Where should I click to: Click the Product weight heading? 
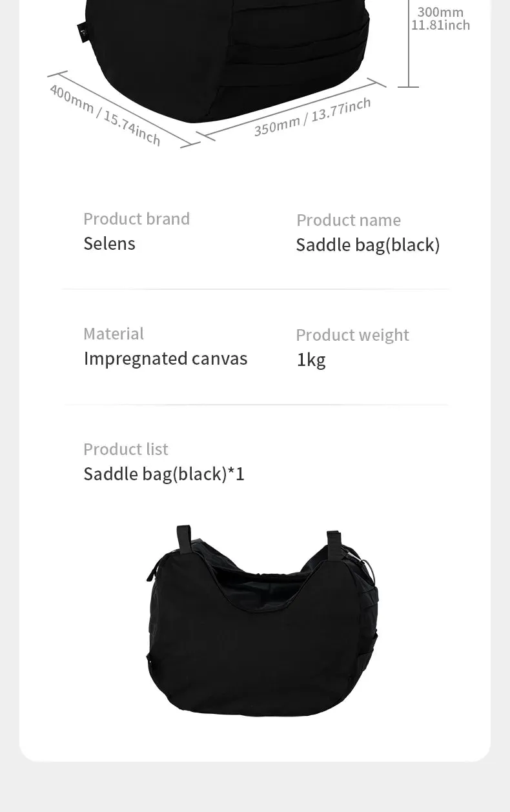pyautogui.click(x=352, y=335)
